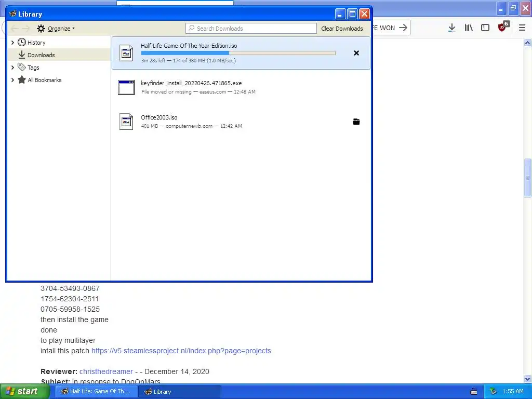
Task: Click the Library back arrow
Action: point(15,29)
